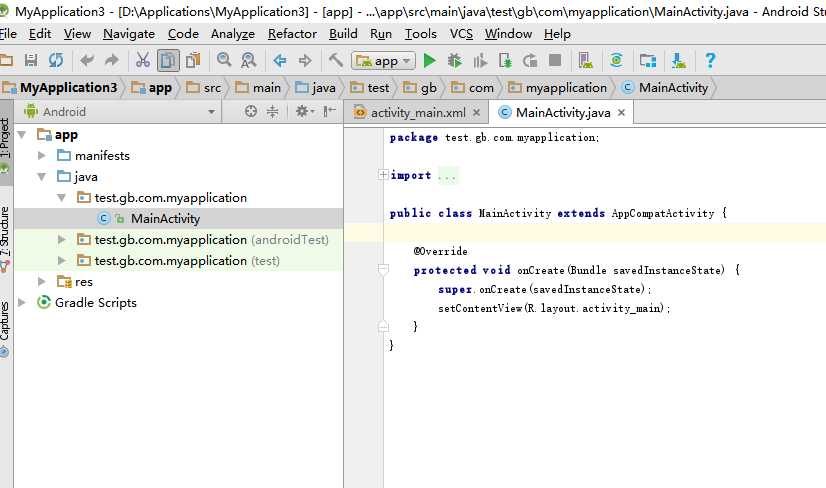Collapse the app module tree node

tap(22, 135)
